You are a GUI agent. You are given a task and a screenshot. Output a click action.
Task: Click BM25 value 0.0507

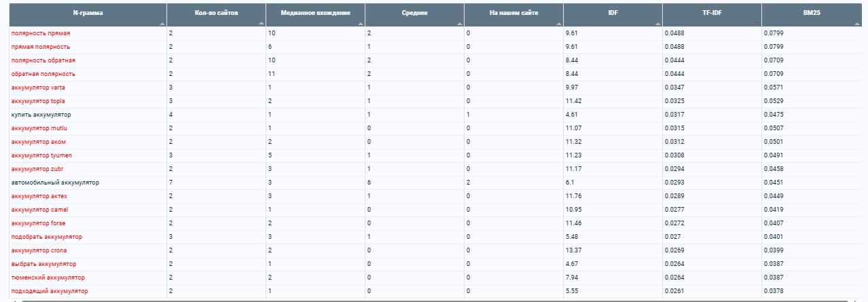[774, 128]
